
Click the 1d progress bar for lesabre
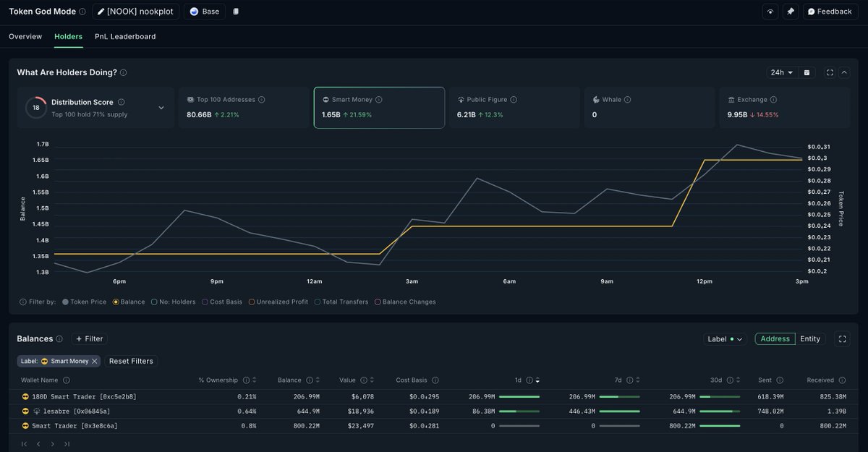pos(519,411)
